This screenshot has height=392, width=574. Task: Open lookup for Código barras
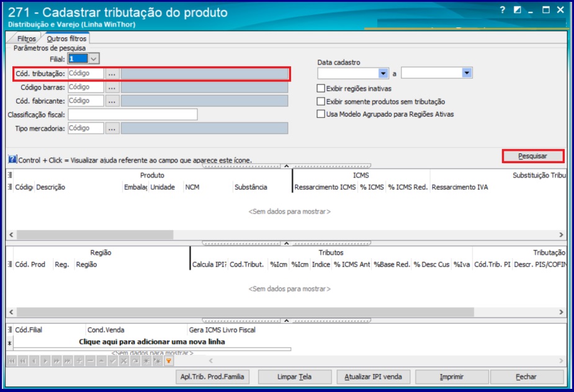coord(112,87)
